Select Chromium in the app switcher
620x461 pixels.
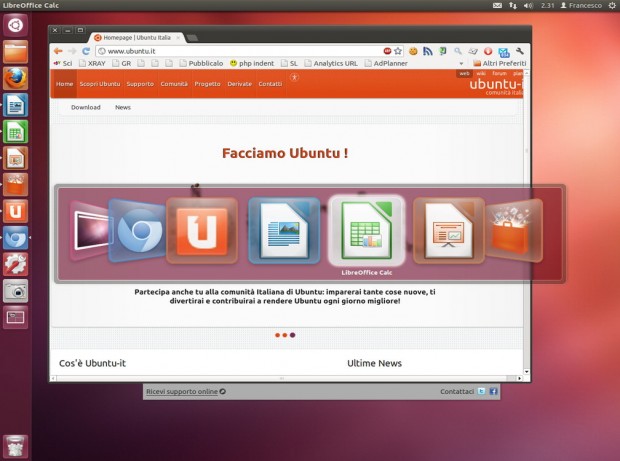(x=137, y=231)
